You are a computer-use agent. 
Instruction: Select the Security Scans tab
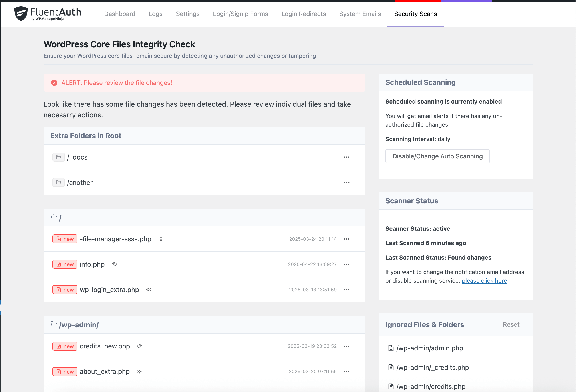coord(416,14)
